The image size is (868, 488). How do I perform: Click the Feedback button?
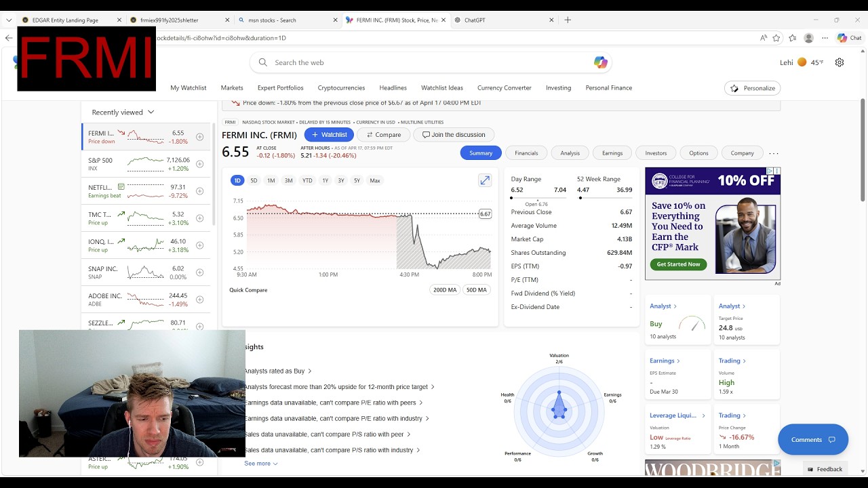[825, 469]
